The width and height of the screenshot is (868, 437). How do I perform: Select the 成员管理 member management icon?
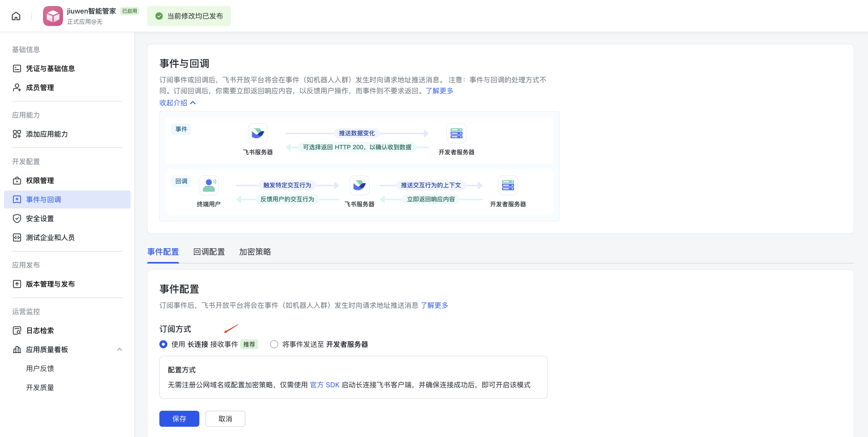point(17,87)
